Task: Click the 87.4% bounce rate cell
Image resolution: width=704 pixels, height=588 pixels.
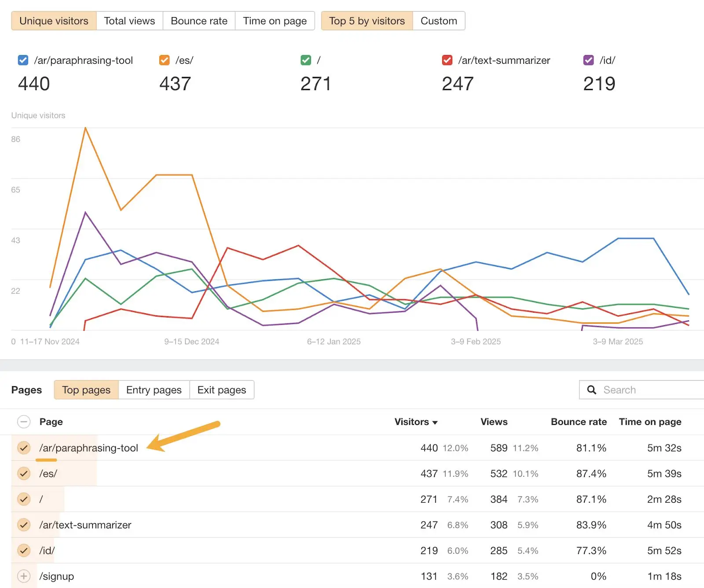Action: tap(591, 473)
